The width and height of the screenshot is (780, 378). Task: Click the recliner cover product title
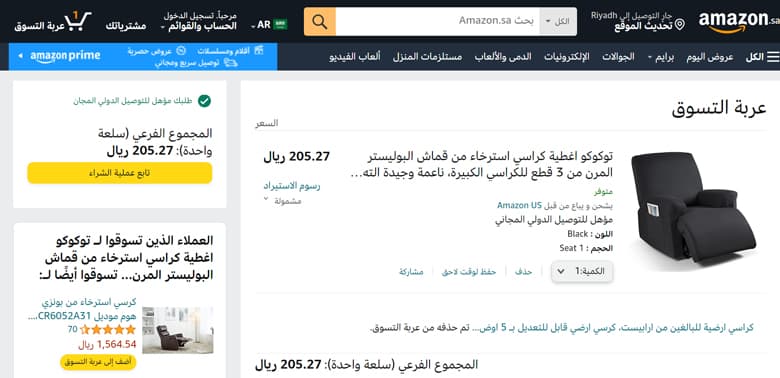(481, 165)
